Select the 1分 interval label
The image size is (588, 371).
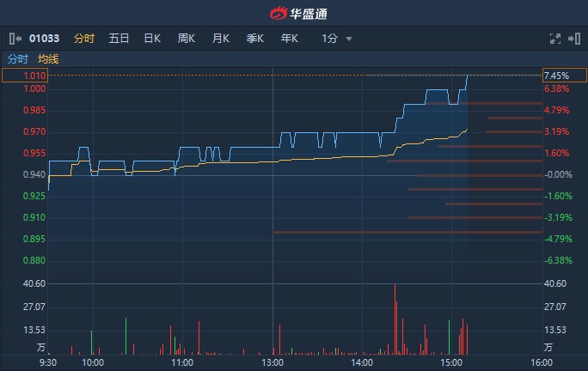(329, 39)
